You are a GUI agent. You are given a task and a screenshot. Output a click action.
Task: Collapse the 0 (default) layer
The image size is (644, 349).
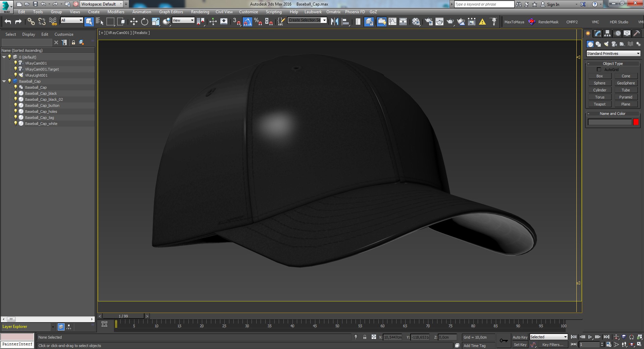(x=4, y=57)
